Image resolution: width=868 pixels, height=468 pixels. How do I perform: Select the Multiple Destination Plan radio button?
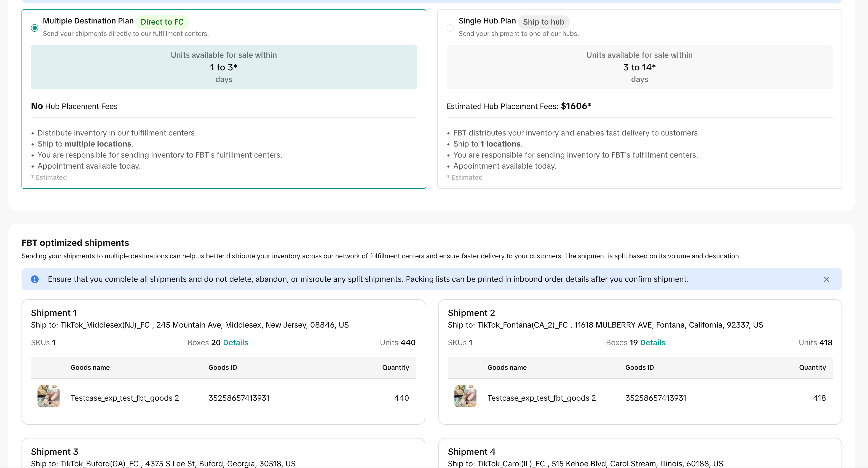coord(34,28)
